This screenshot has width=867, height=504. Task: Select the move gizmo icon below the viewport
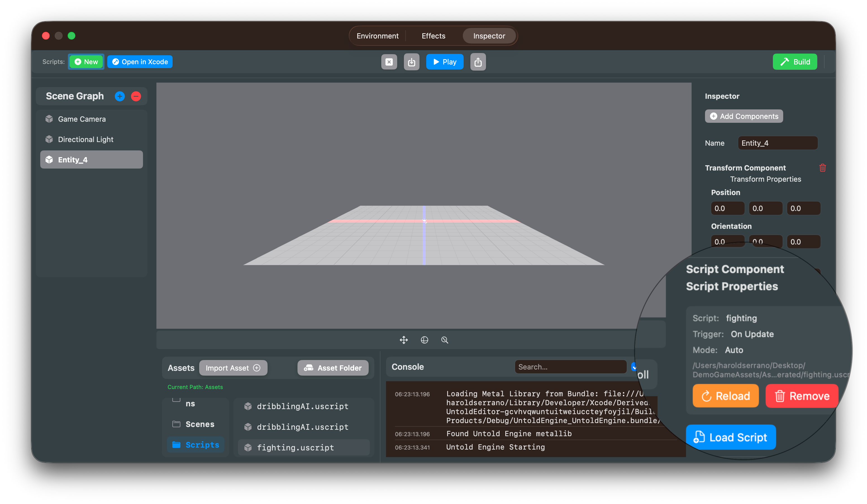pos(404,340)
